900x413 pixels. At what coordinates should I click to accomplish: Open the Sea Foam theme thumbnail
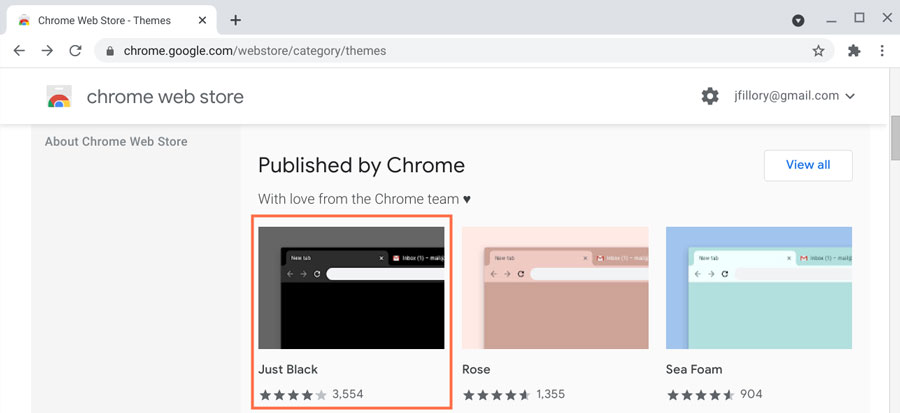(758, 288)
